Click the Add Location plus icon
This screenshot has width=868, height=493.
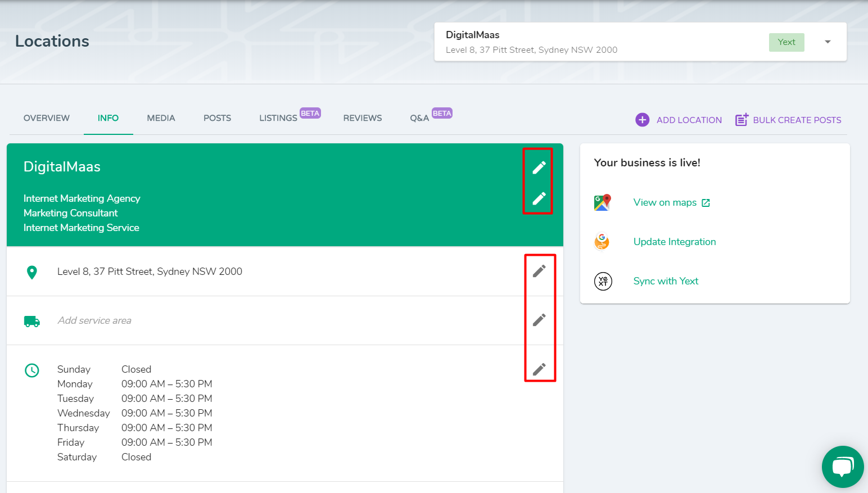click(x=642, y=120)
